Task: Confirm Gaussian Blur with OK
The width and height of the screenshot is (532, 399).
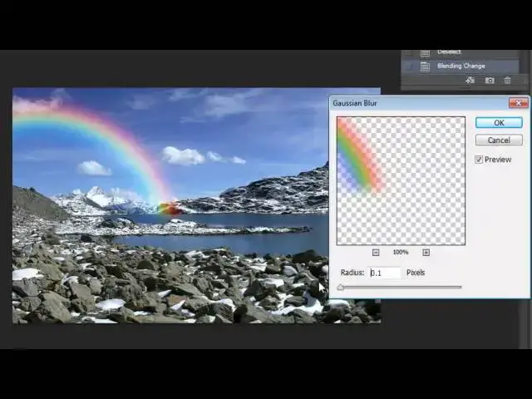Action: pyautogui.click(x=499, y=122)
